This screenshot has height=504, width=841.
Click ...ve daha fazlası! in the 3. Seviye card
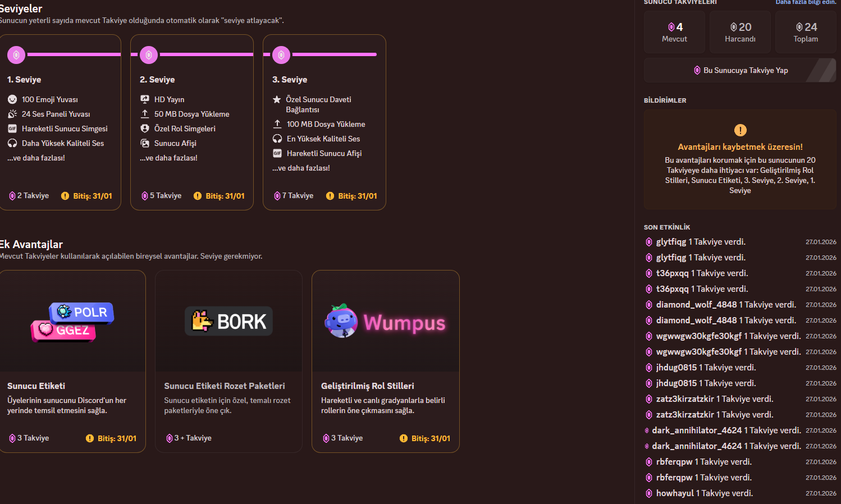301,168
